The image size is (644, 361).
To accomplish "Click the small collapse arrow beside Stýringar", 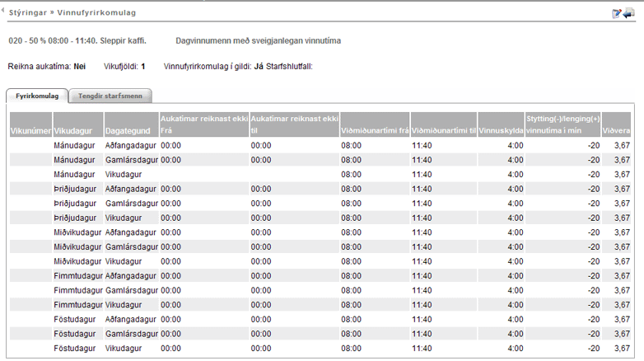I will pos(2,11).
